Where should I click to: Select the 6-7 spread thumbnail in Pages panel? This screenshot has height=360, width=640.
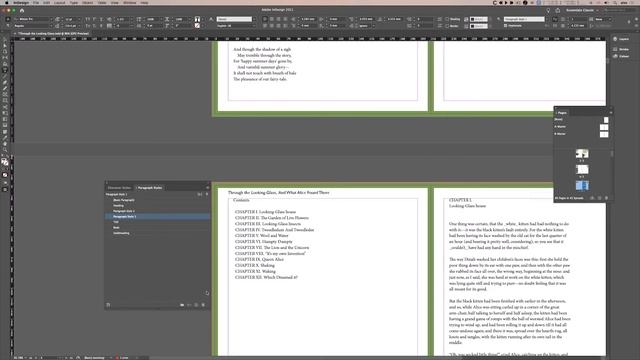point(582,185)
